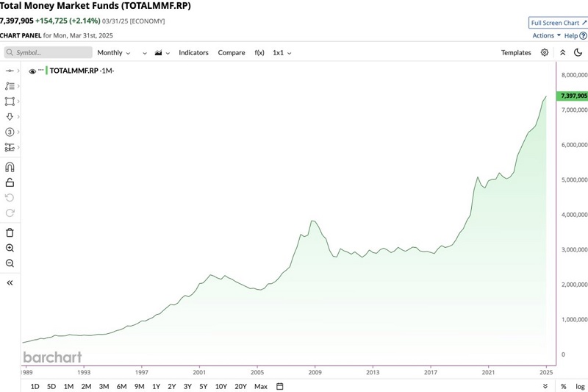Expand the 1x1 grid layout dropdown
Viewport: 588px width, 392px height.
282,53
